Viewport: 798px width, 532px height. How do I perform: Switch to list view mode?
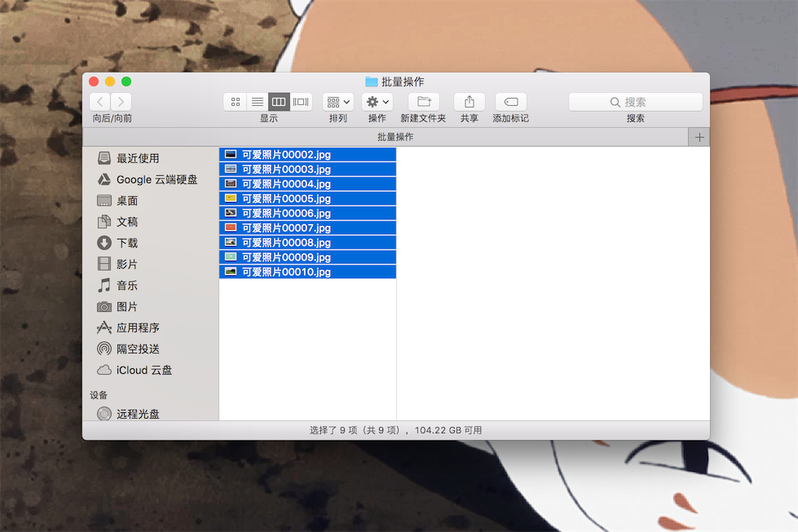257,102
